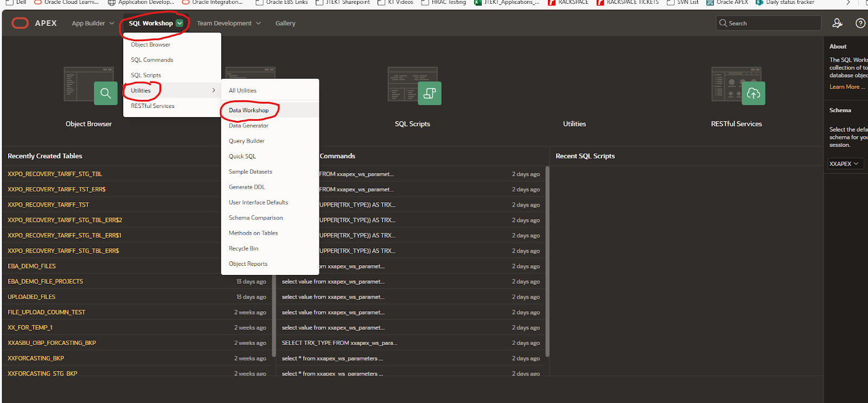Open the Gallery tab

click(x=285, y=23)
